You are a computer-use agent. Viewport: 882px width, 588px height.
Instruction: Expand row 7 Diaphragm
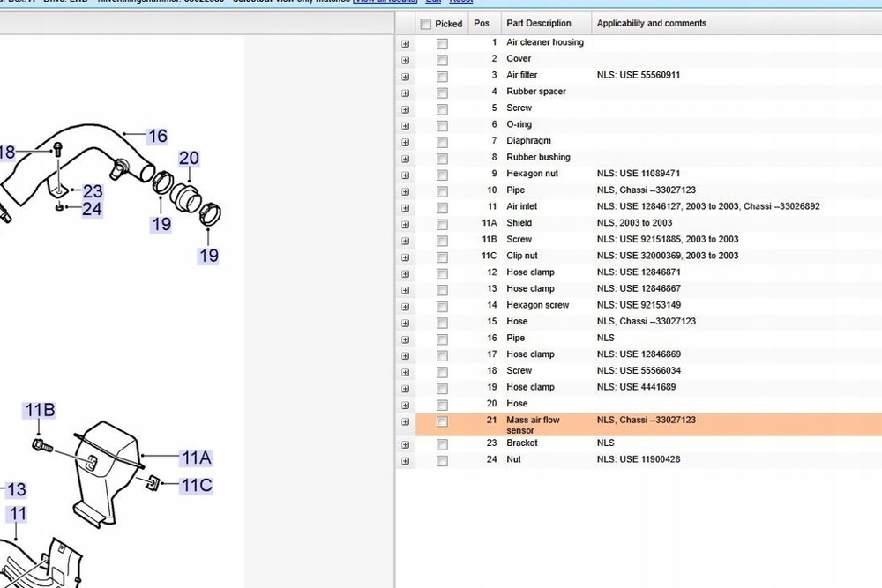tap(405, 142)
